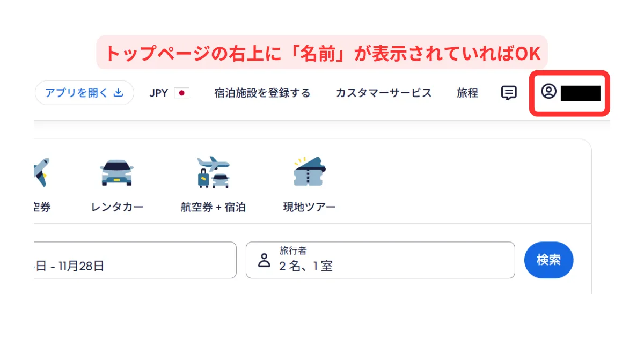Open the messages chat bubble icon
This screenshot has height=338, width=644.
tap(509, 93)
